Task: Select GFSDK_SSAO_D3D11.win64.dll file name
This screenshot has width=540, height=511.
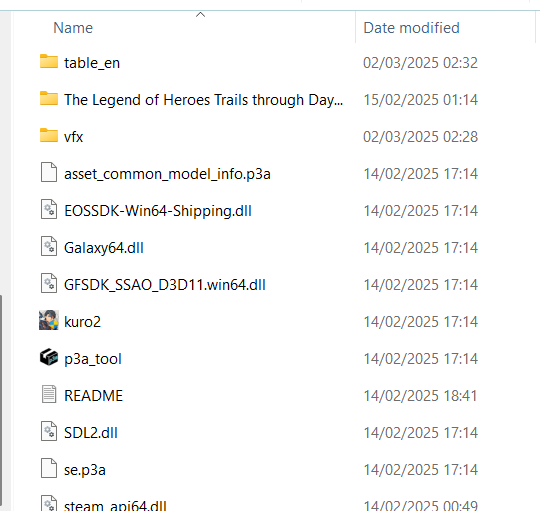Action: click(165, 285)
